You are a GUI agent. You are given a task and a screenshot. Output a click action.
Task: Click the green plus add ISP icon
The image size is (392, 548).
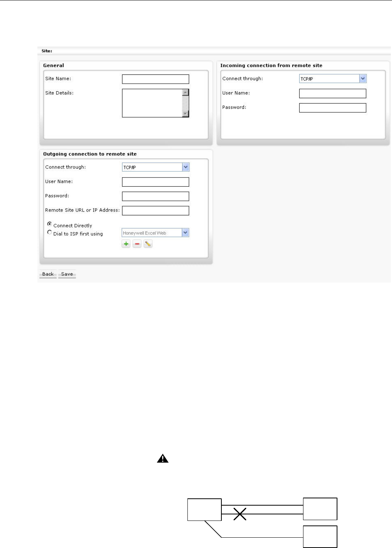tap(126, 244)
